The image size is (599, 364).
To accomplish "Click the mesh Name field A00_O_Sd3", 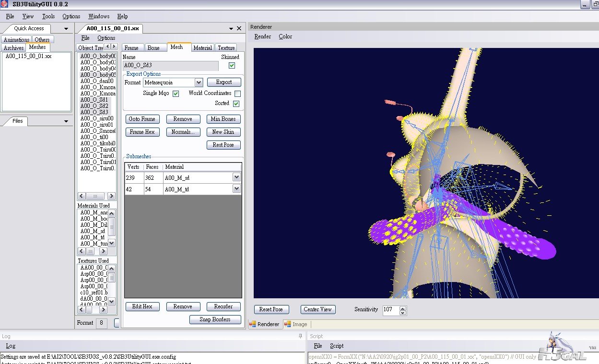I will [171, 65].
